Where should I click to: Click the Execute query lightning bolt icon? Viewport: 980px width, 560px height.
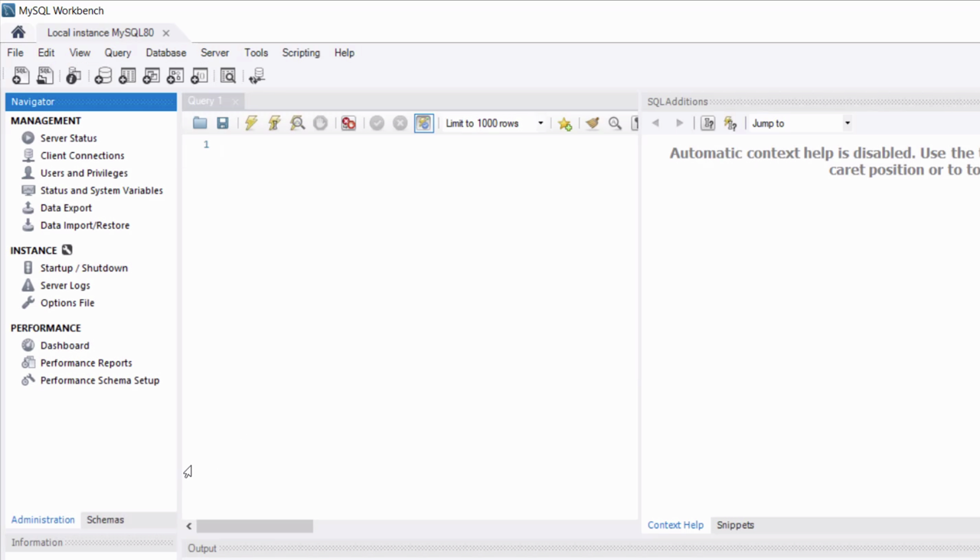[x=251, y=123]
